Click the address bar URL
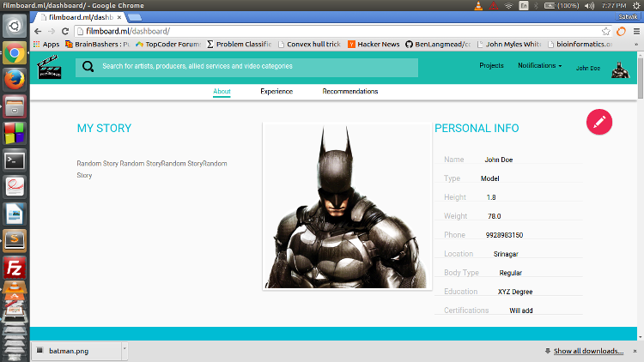The image size is (644, 362). 128,31
